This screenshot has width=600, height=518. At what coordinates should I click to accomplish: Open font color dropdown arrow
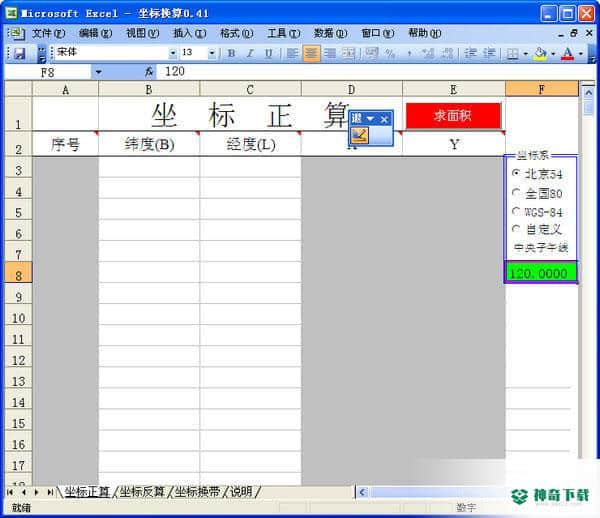[x=581, y=54]
